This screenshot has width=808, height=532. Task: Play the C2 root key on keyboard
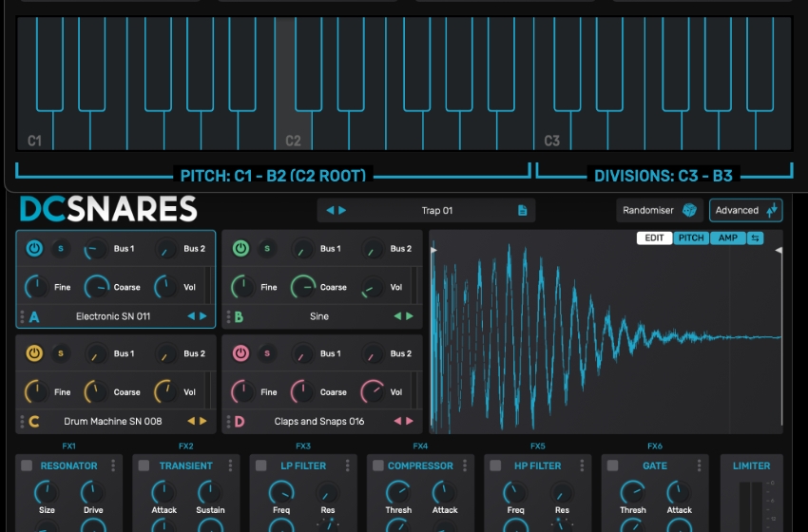[x=293, y=131]
